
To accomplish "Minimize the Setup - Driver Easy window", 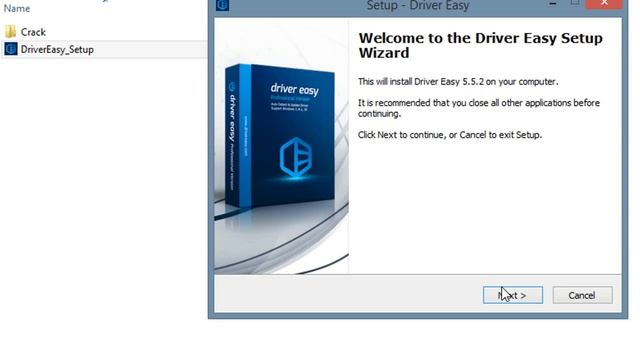I will (x=553, y=4).
